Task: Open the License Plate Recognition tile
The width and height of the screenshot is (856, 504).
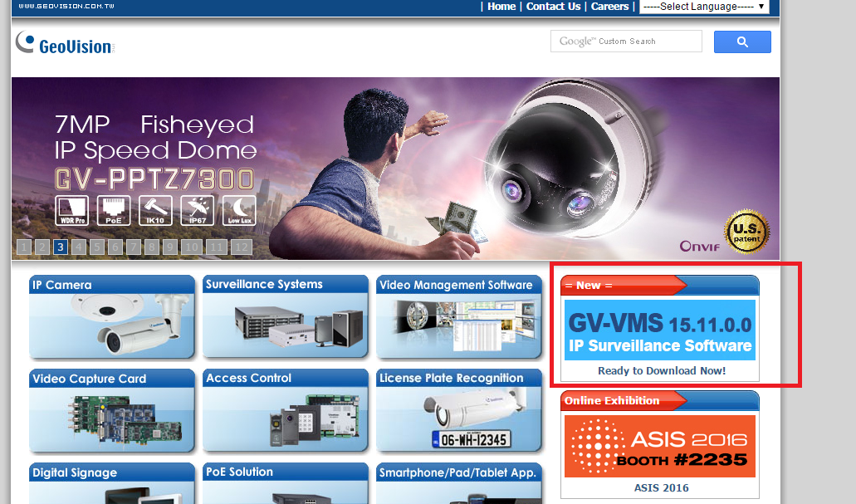Action: 459,411
